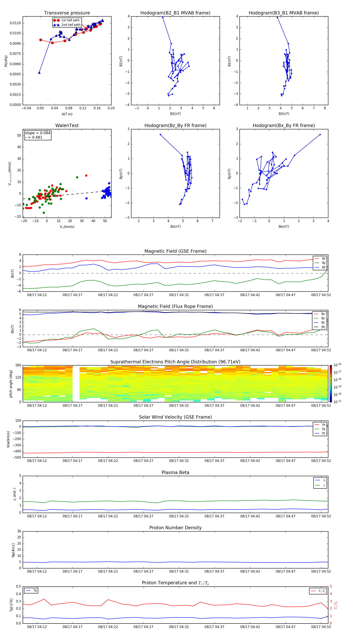351x644 pixels.
Task: Select 'Bx' in the GSE magnetic field legend
Action: [320, 259]
